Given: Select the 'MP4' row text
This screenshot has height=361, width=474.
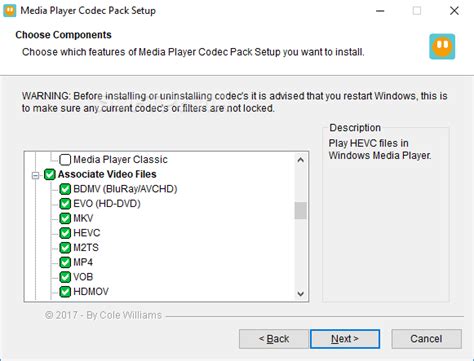Looking at the screenshot, I should [x=83, y=262].
